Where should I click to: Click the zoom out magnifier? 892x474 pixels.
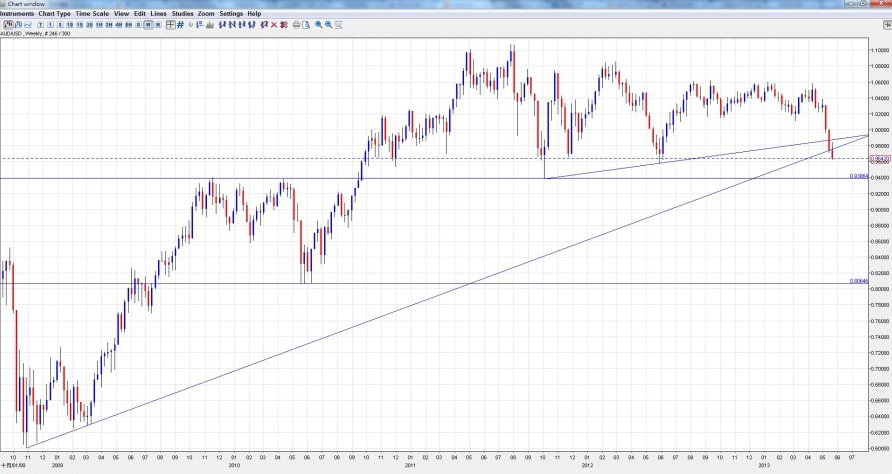[x=328, y=24]
